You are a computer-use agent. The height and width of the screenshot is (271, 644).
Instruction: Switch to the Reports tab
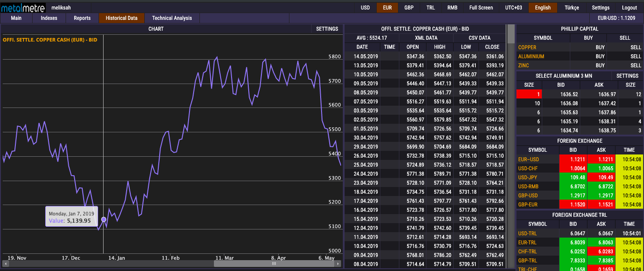pyautogui.click(x=82, y=18)
